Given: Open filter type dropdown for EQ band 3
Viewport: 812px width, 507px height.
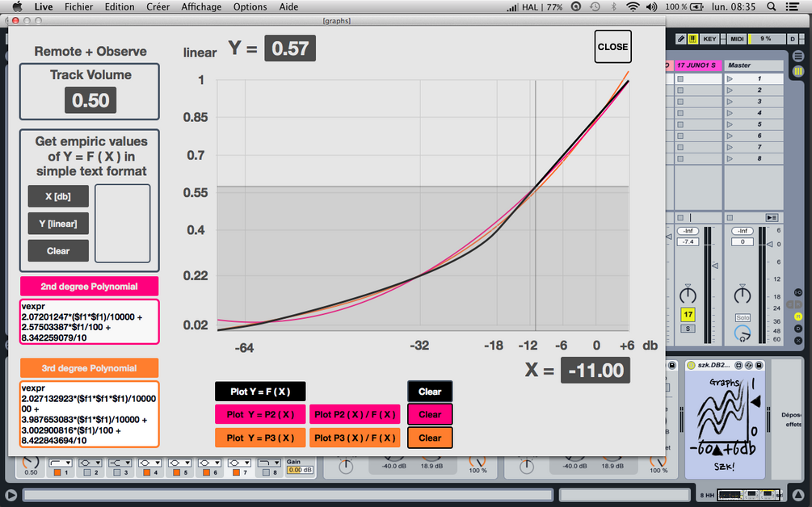Looking at the screenshot, I should tap(120, 463).
